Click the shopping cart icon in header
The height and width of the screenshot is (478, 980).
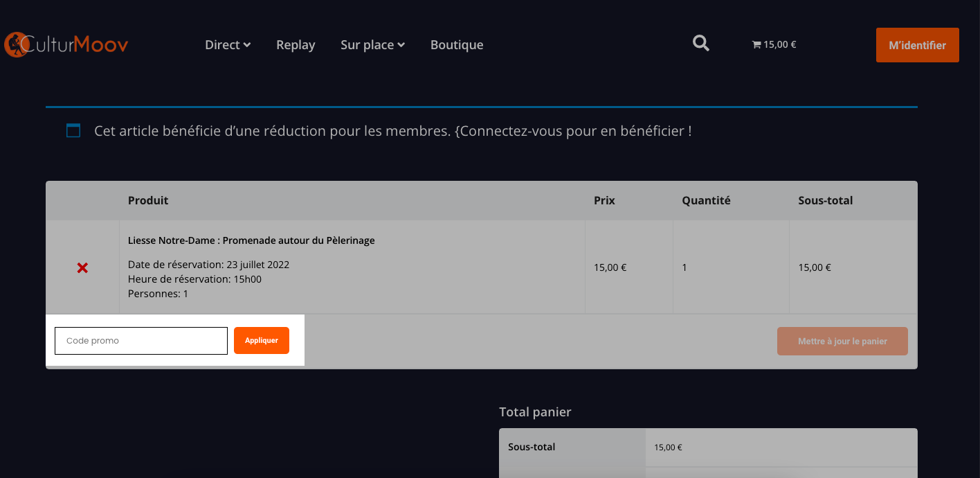click(756, 45)
